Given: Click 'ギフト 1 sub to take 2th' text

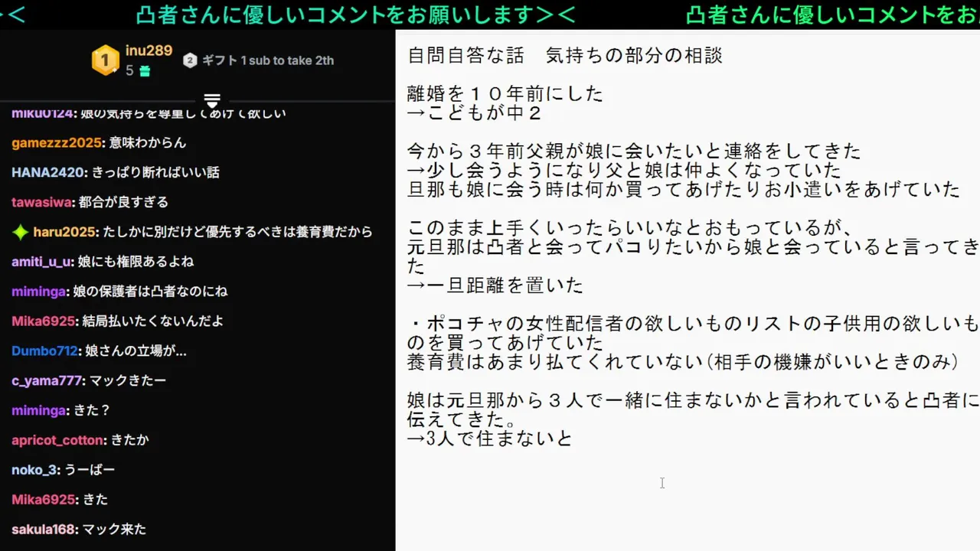Looking at the screenshot, I should [x=268, y=60].
